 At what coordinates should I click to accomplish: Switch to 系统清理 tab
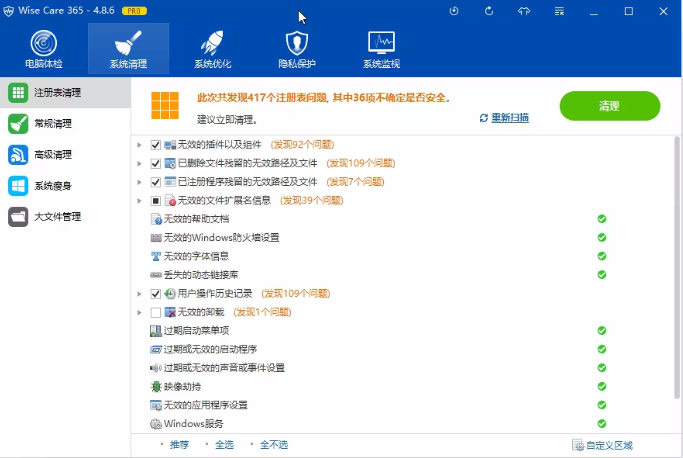(128, 49)
